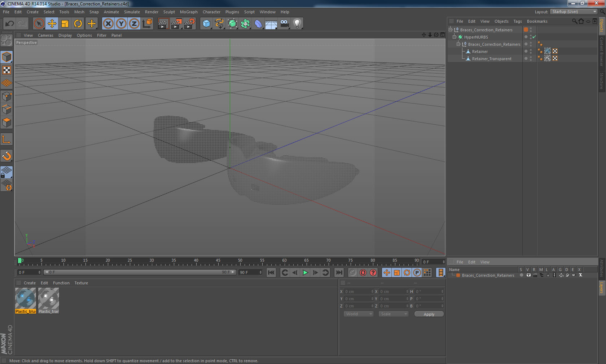This screenshot has height=364, width=606.
Task: Toggle automatic keyframing red button
Action: pyautogui.click(x=363, y=272)
